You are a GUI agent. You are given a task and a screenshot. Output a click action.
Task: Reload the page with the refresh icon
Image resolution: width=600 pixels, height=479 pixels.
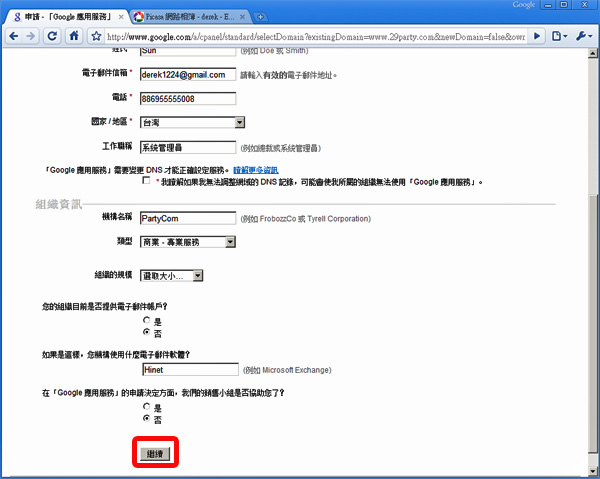coord(52,36)
